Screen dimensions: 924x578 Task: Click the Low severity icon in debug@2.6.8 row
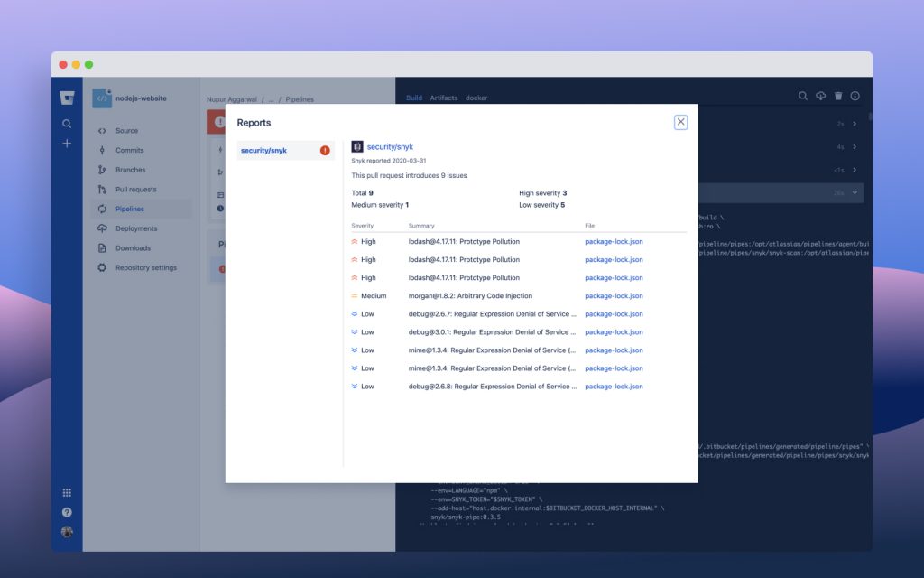[x=354, y=387]
